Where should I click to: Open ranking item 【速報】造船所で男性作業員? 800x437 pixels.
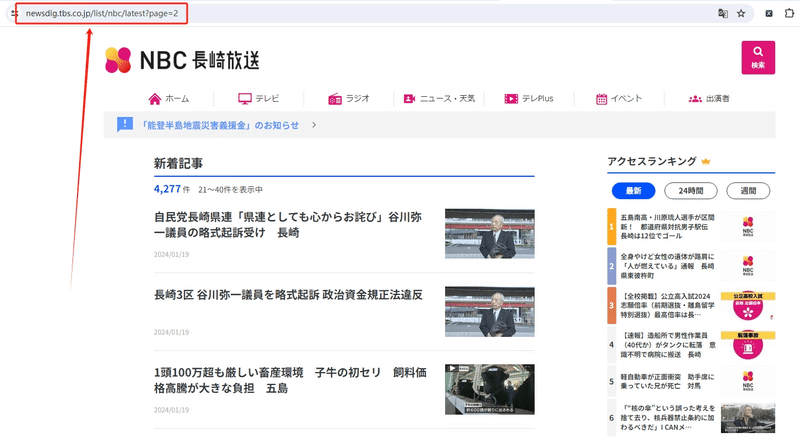pos(668,345)
